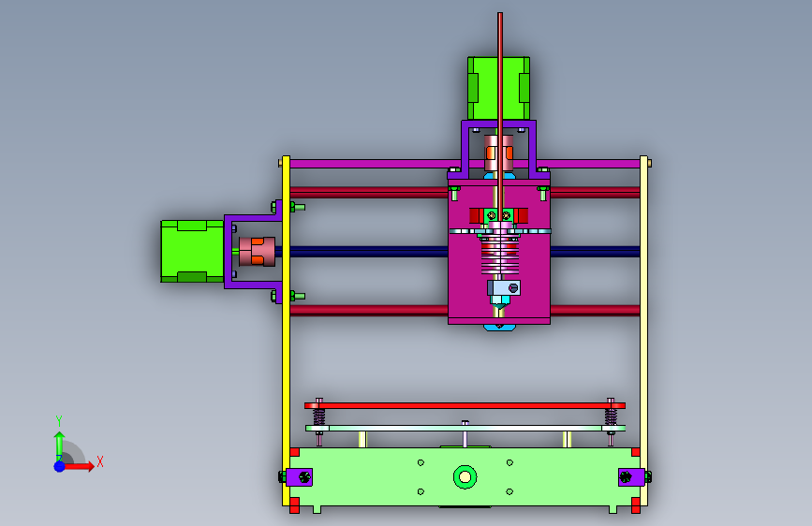812x526 pixels.
Task: Select the gray heater block with the screw
Action: [504, 288]
